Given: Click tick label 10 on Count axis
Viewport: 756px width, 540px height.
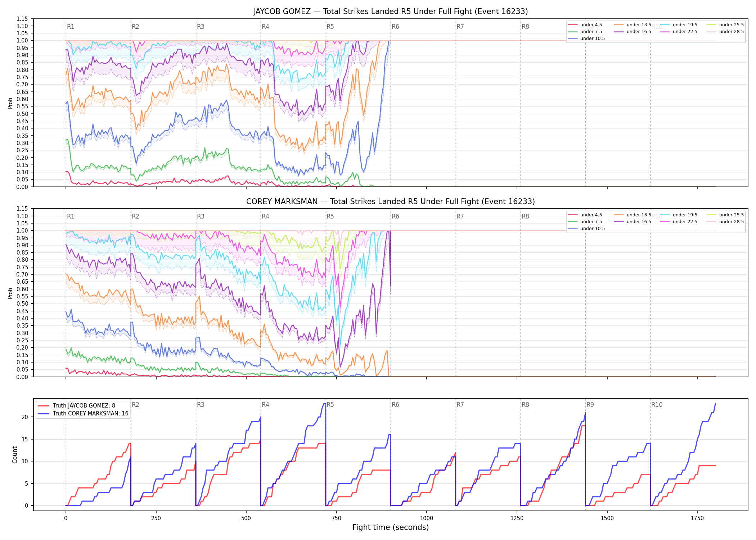Looking at the screenshot, I should (25, 462).
